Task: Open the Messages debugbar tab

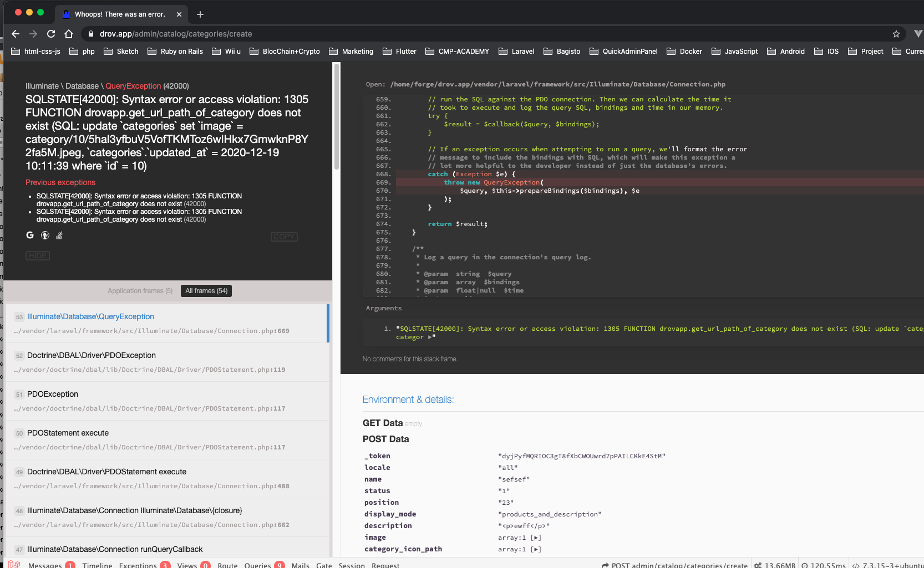Action: pyautogui.click(x=51, y=565)
